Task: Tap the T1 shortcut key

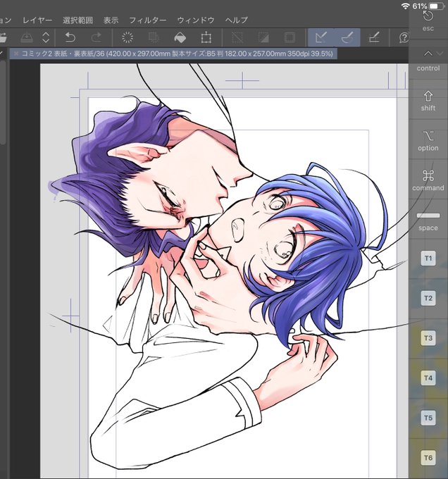Action: tap(428, 259)
